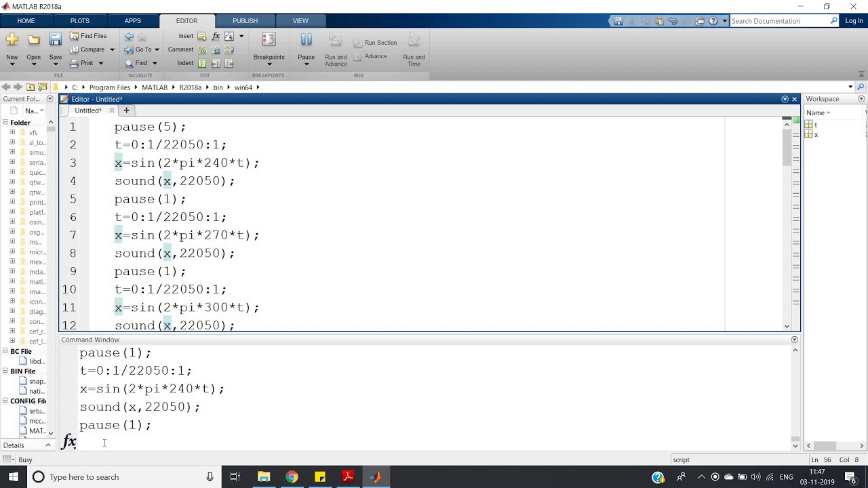Click the address bar search icon
This screenshot has height=488, width=868.
pos(861,87)
